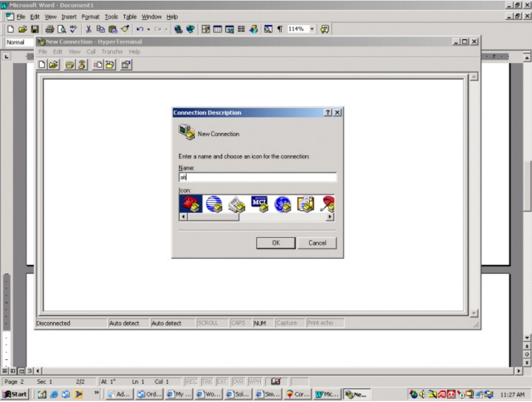Click Select Browse Object button in Word
The width and height of the screenshot is (532, 402).
coord(527,354)
